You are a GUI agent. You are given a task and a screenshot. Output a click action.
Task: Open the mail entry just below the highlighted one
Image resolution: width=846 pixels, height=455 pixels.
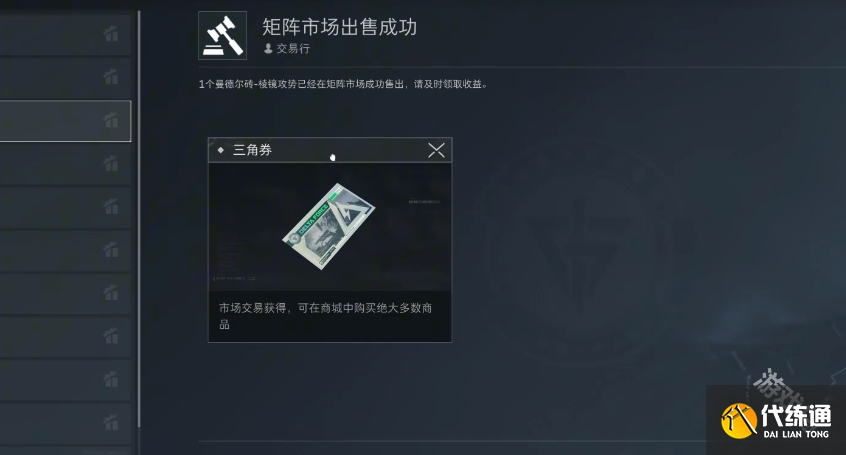pyautogui.click(x=65, y=164)
